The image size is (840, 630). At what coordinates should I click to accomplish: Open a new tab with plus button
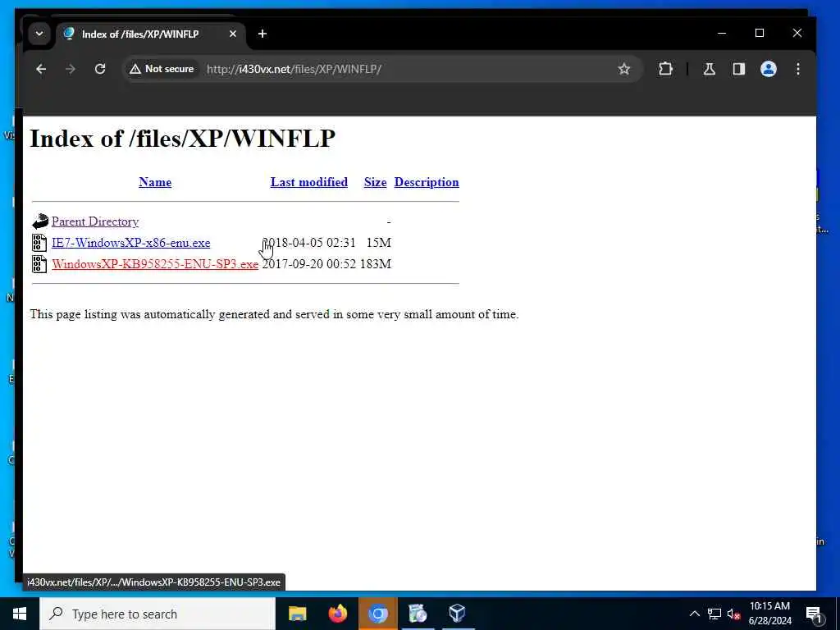point(262,34)
